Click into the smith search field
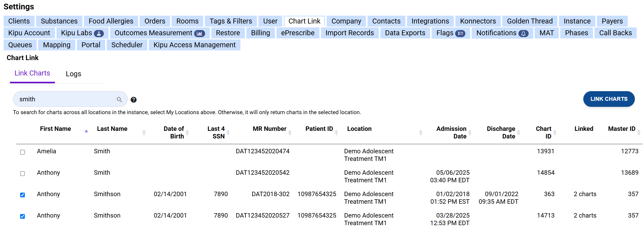Image resolution: width=644 pixels, height=228 pixels. 65,99
